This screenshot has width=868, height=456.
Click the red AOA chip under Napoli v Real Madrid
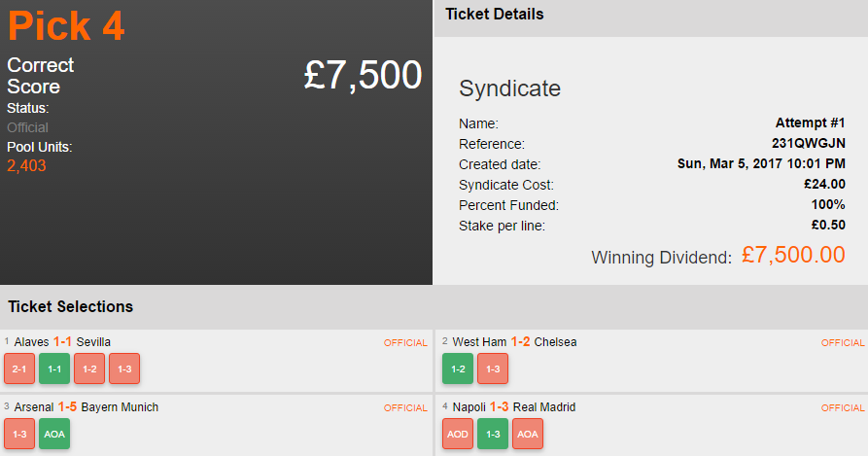[x=528, y=433]
